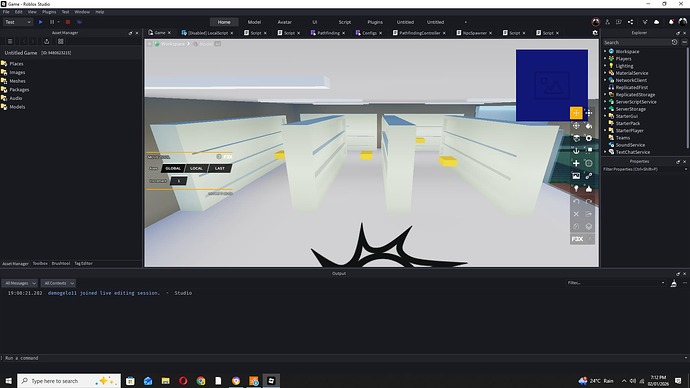Viewport: 690px width, 388px height.
Task: Click the Windows Start button
Action: pyautogui.click(x=8, y=381)
